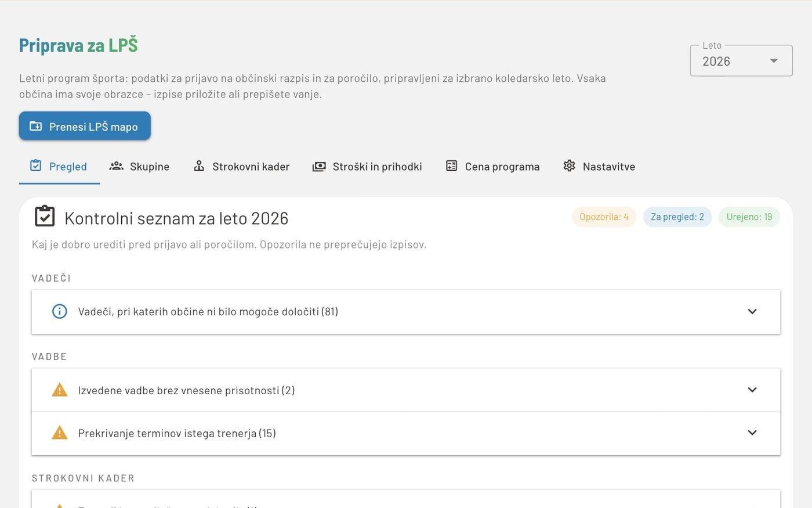Click the STROKOVNI KADER section label
Screen dimensions: 812x508
(83, 478)
